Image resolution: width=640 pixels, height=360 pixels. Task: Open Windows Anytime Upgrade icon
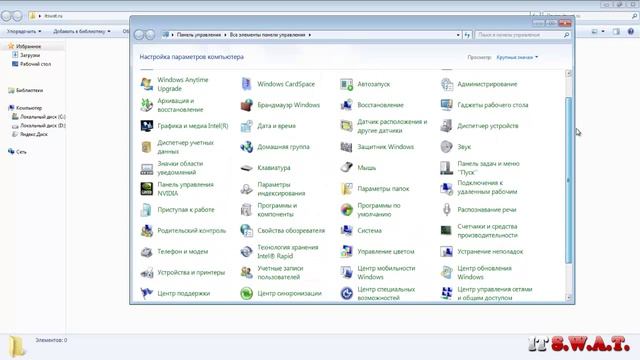147,84
